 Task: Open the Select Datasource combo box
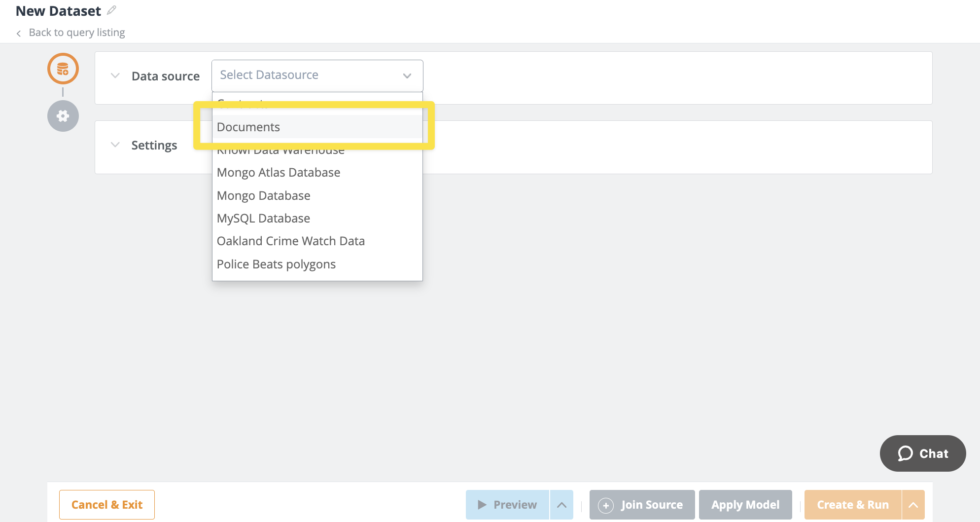click(317, 75)
